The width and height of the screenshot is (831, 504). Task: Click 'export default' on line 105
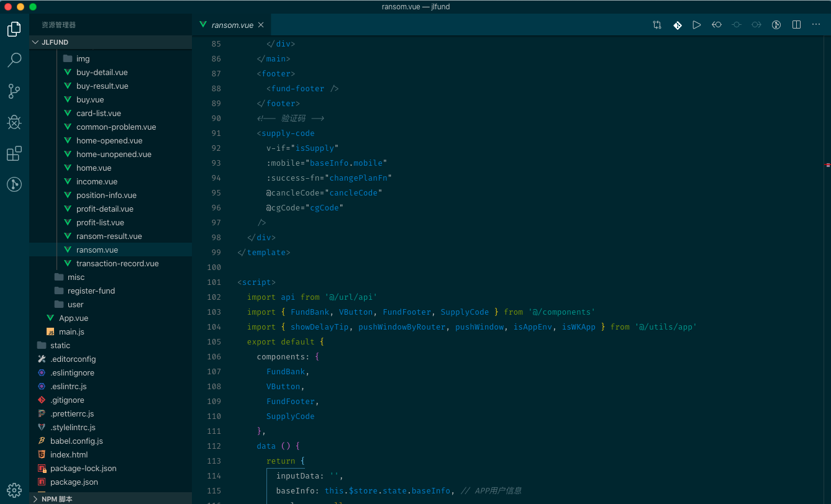[x=281, y=341]
